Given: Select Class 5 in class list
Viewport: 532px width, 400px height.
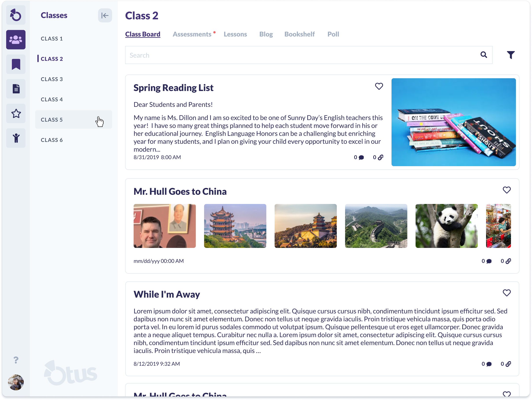Looking at the screenshot, I should tap(52, 120).
